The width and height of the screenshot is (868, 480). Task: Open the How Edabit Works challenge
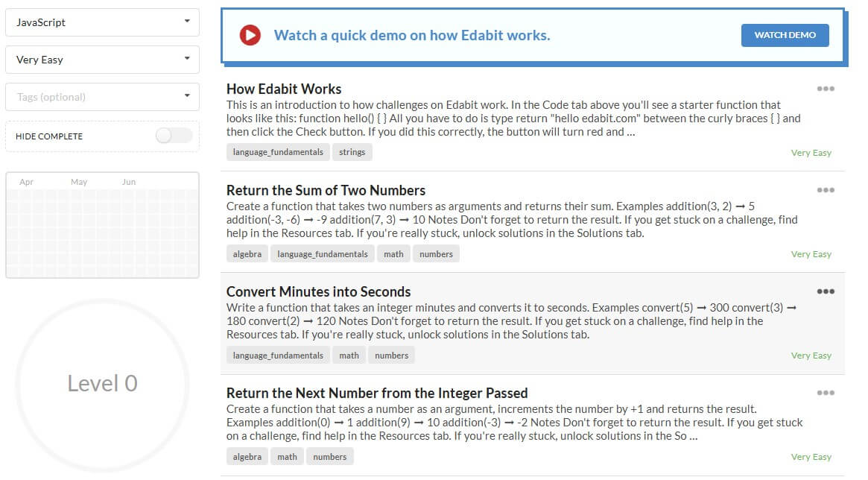click(284, 89)
